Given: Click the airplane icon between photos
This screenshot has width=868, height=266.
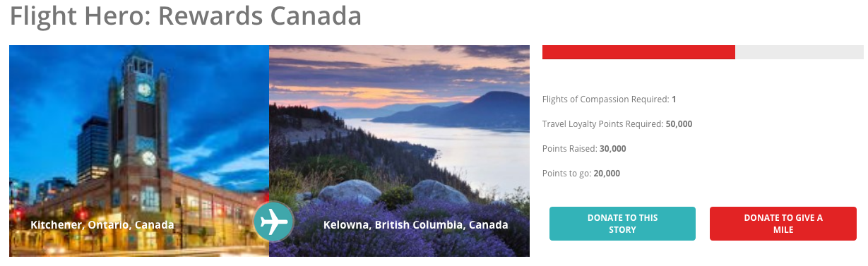Looking at the screenshot, I should (273, 222).
